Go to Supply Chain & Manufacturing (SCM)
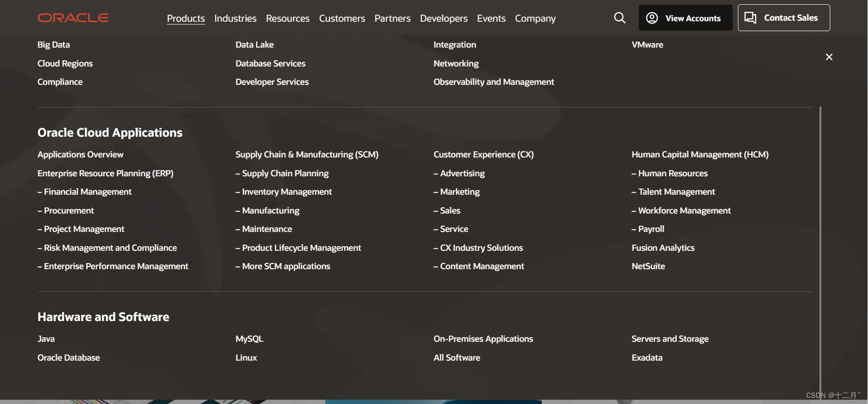The image size is (868, 404). 307,155
